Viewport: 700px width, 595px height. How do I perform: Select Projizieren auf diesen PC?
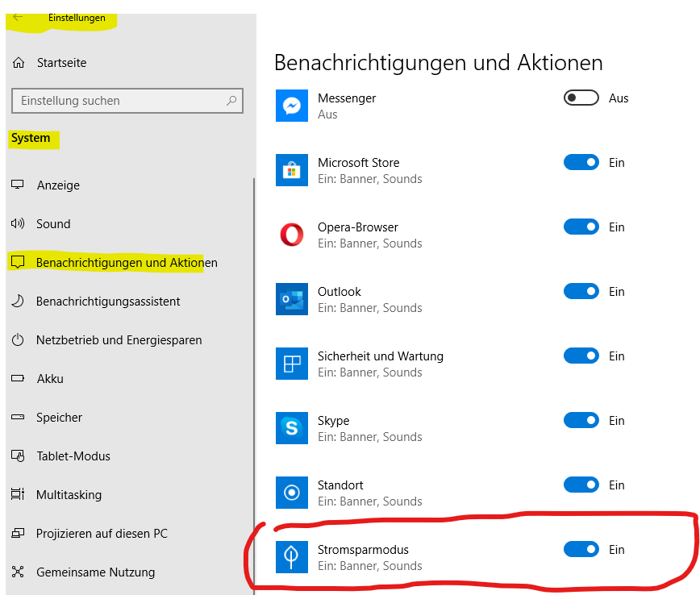click(x=102, y=534)
